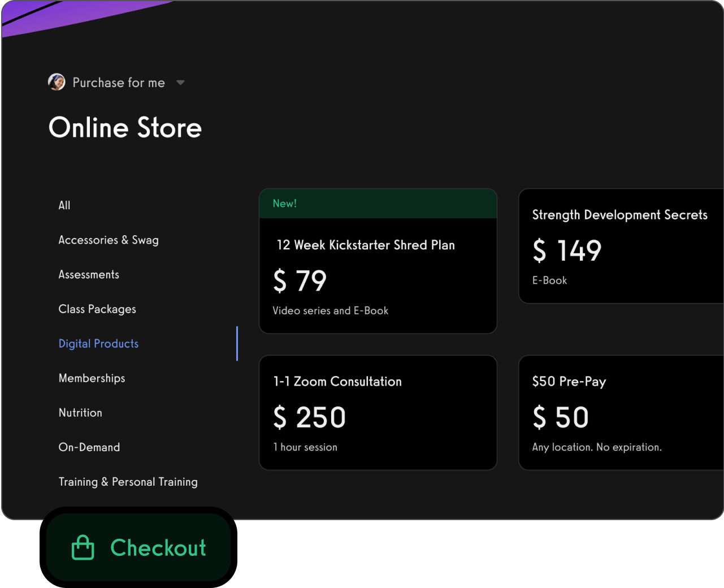Click the shopping bag icon
The width and height of the screenshot is (724, 588).
(x=83, y=547)
